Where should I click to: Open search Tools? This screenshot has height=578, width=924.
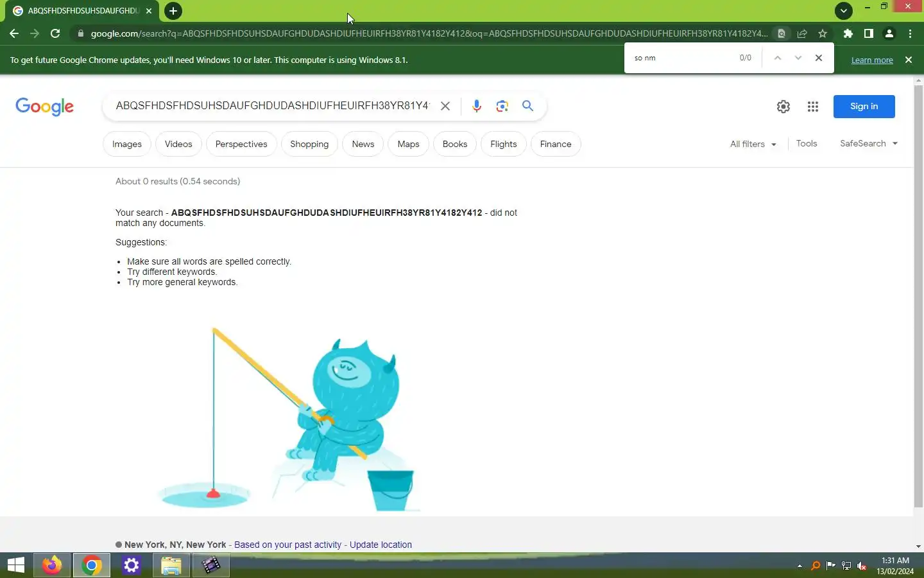click(807, 143)
